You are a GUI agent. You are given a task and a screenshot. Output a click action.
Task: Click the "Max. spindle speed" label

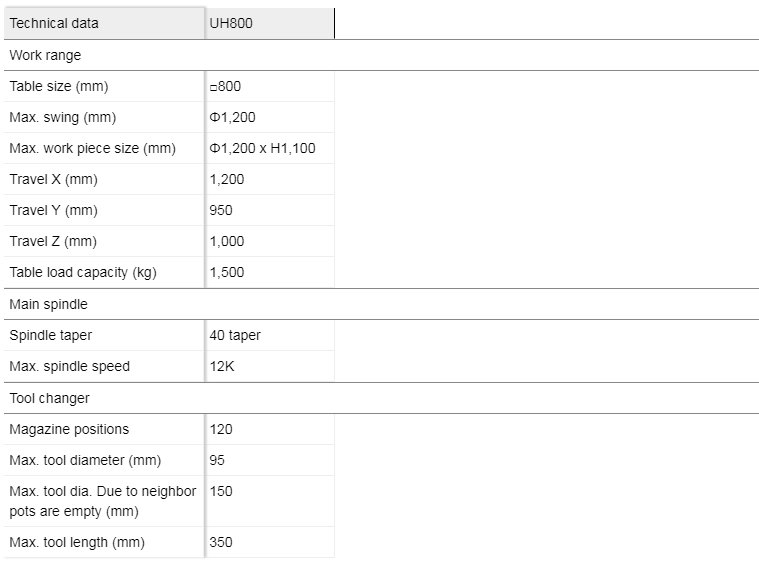(69, 366)
